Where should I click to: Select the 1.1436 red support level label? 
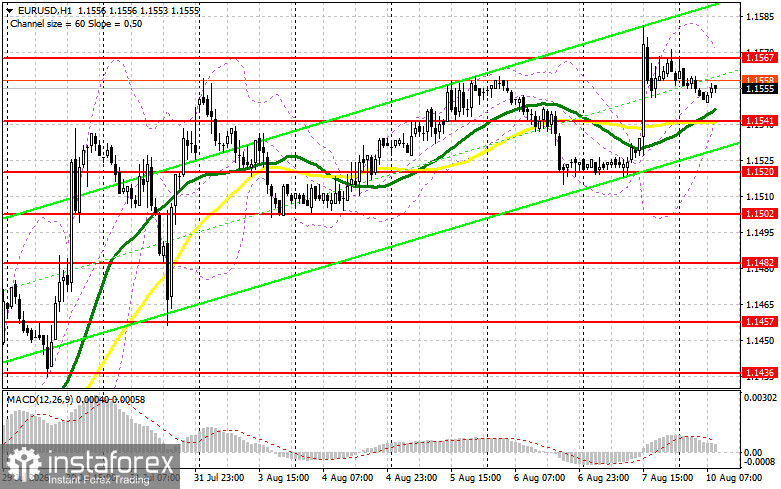[x=759, y=372]
